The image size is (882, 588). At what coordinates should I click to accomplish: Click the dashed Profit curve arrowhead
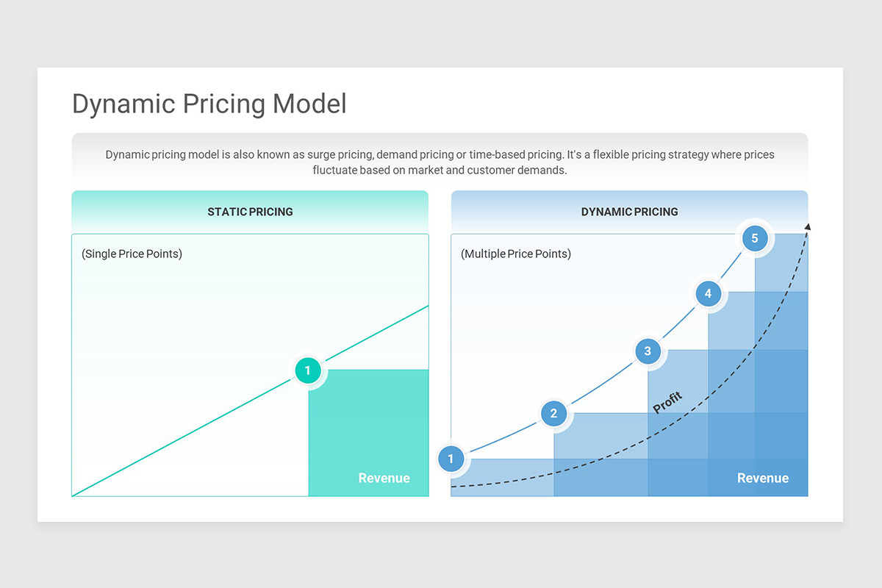(806, 227)
